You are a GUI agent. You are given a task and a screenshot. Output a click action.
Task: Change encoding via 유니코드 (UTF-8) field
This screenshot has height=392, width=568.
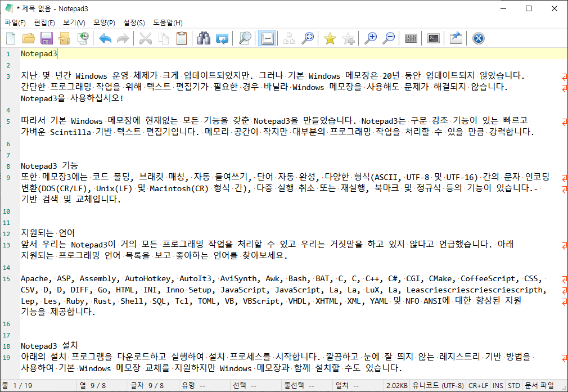click(438, 385)
